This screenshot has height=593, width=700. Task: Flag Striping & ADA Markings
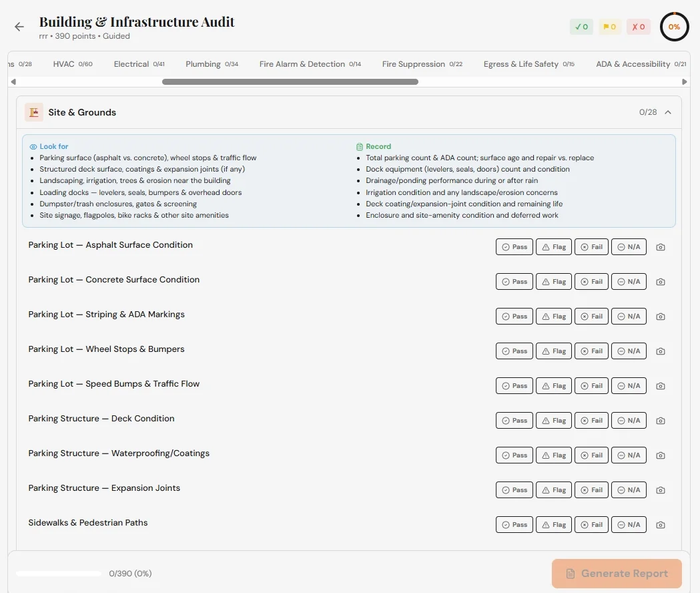click(554, 317)
